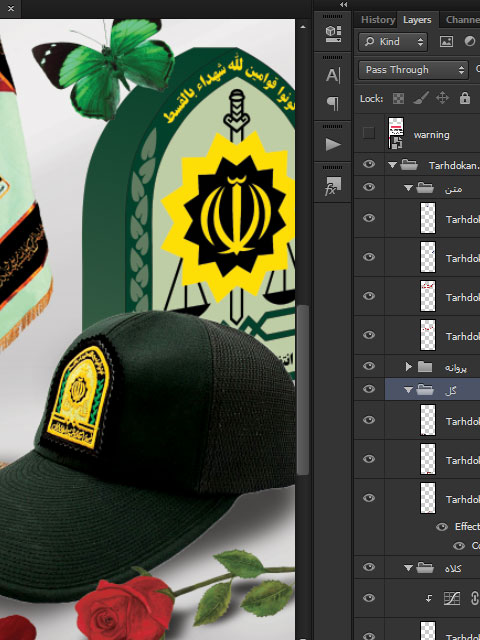Open the Kind filter dropdown
The width and height of the screenshot is (480, 640).
(x=393, y=42)
